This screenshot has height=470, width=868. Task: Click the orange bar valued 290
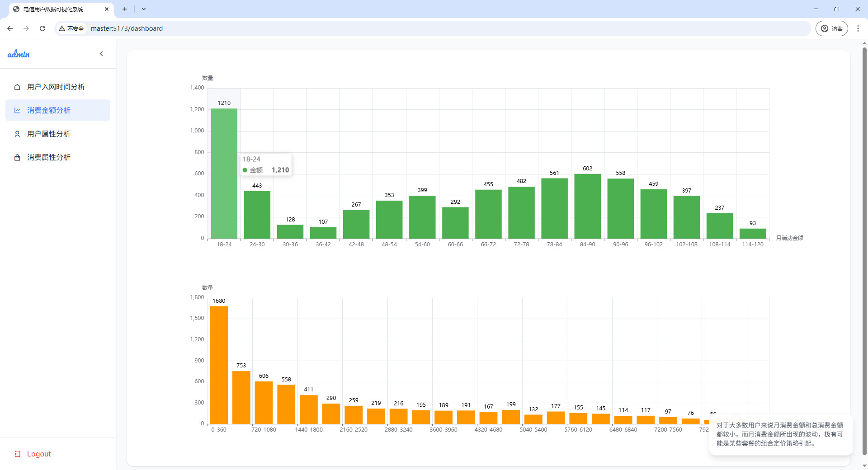click(331, 414)
